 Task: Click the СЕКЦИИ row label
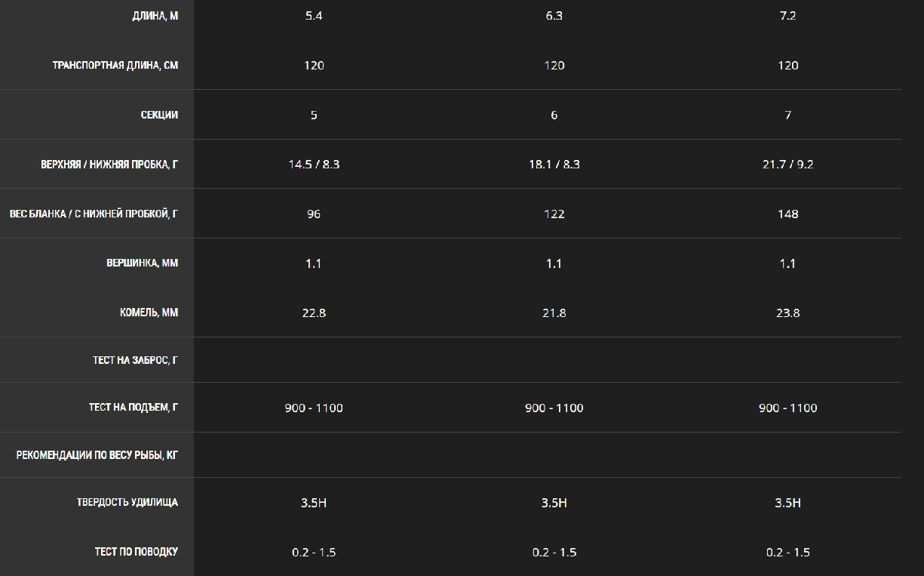(x=159, y=116)
